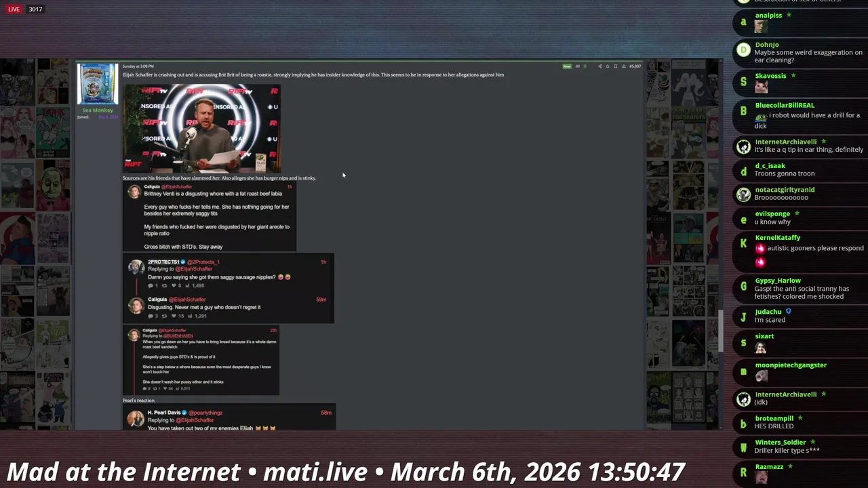Click notacatgirltyranid's round avatar
The width and height of the screenshot is (868, 488).
[743, 195]
